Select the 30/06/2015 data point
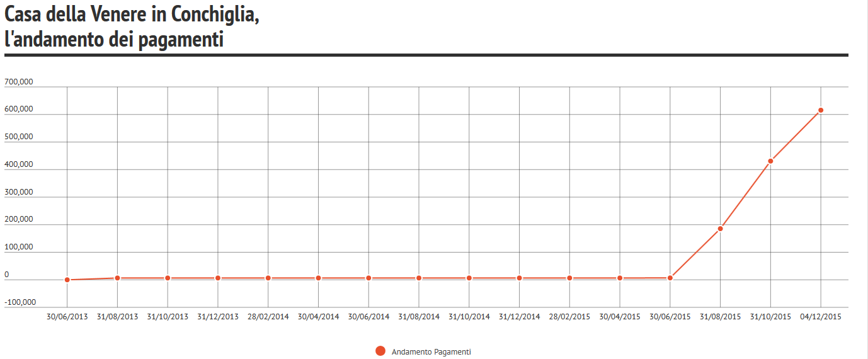This screenshot has width=868, height=359. pyautogui.click(x=670, y=278)
